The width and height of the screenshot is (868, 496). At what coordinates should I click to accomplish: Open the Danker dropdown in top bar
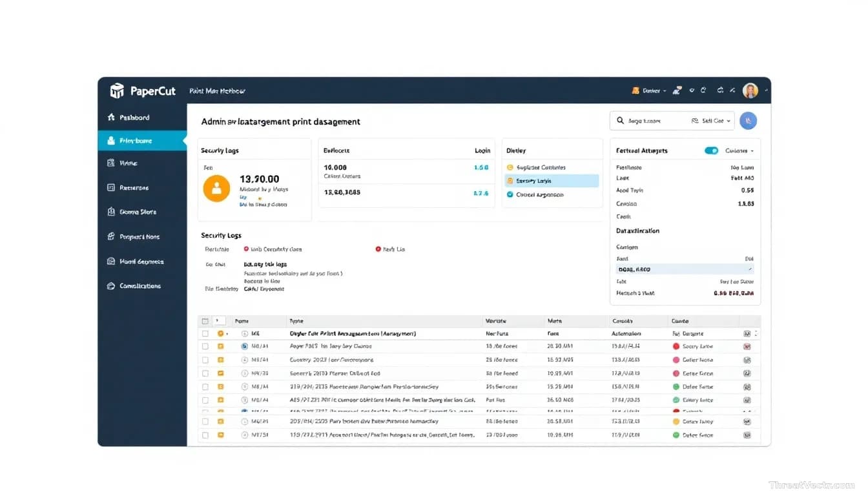[650, 91]
